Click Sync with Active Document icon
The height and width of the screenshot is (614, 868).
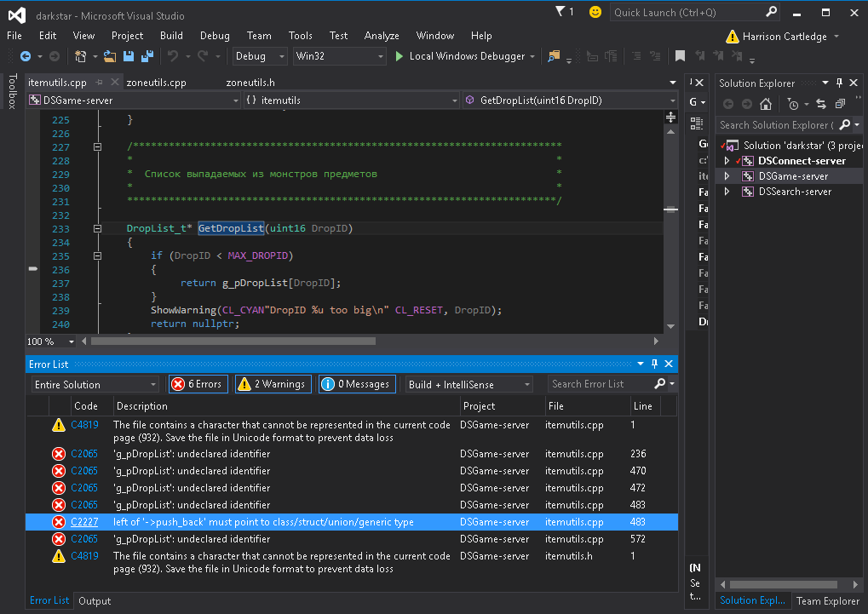(x=821, y=104)
